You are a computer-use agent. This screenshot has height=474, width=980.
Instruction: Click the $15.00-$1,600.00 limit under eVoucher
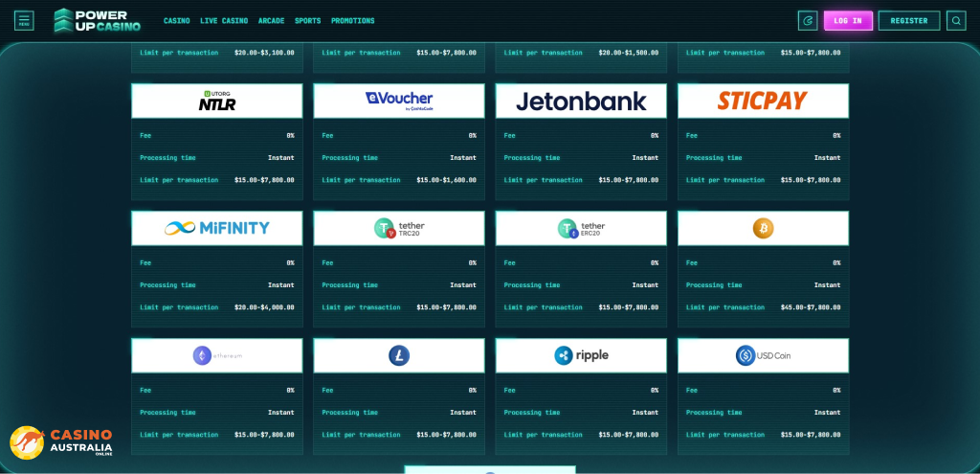coord(446,180)
